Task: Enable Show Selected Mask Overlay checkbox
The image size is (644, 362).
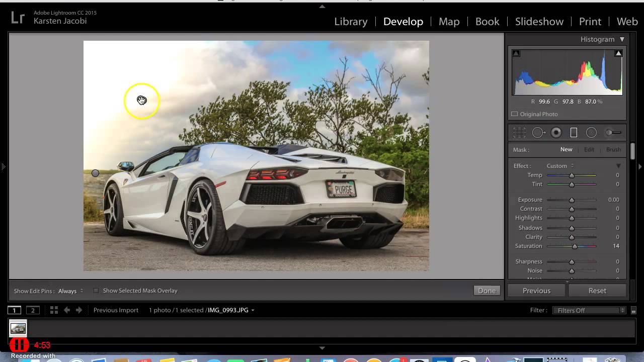Action: pos(96,291)
